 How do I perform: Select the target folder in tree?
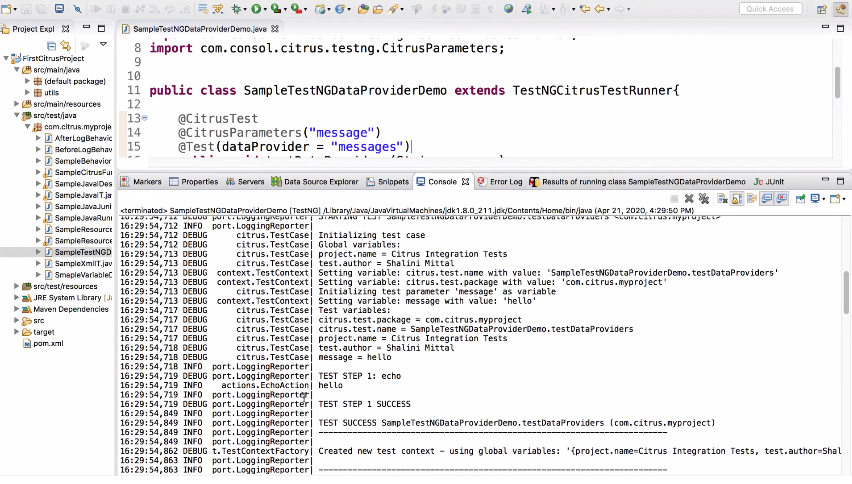click(x=39, y=332)
